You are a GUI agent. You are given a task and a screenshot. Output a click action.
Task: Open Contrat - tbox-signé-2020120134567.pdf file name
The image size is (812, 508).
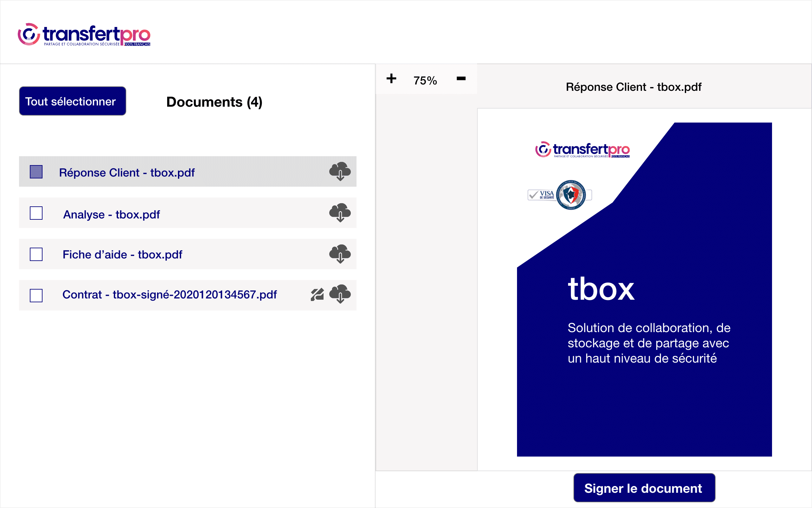169,295
